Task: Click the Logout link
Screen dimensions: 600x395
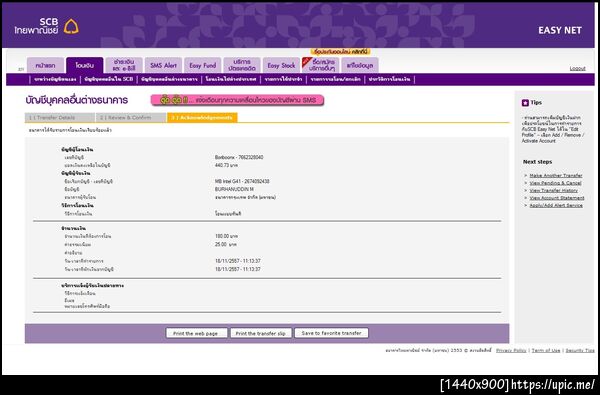Action: point(577,69)
